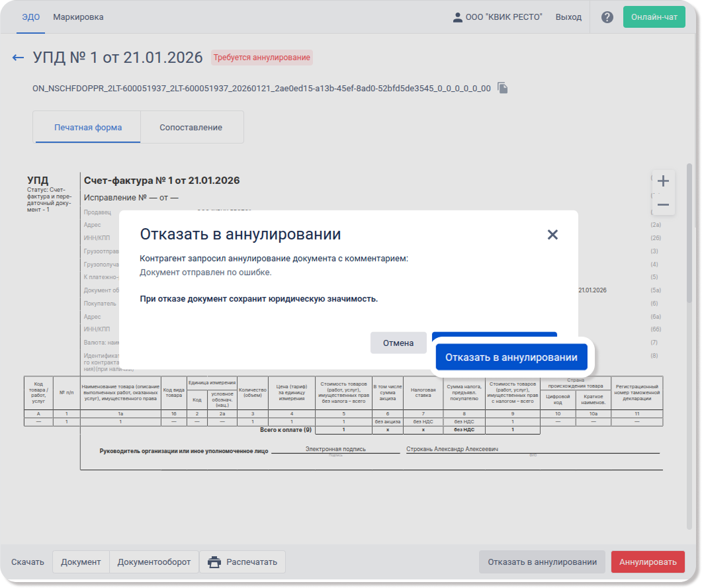Viewport: 702px width, 588px height.
Task: Download via the Документ button
Action: tap(81, 562)
